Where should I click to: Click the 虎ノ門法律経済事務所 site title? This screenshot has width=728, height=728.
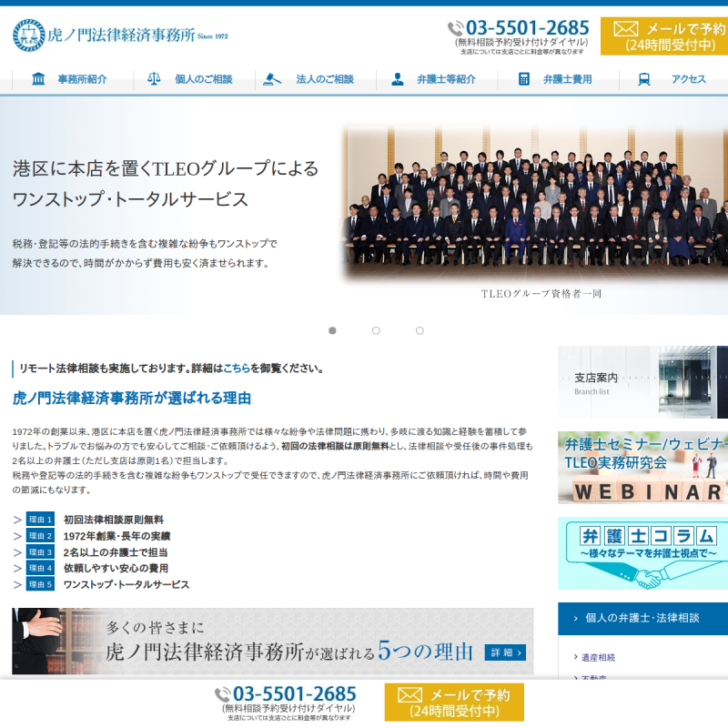121,35
